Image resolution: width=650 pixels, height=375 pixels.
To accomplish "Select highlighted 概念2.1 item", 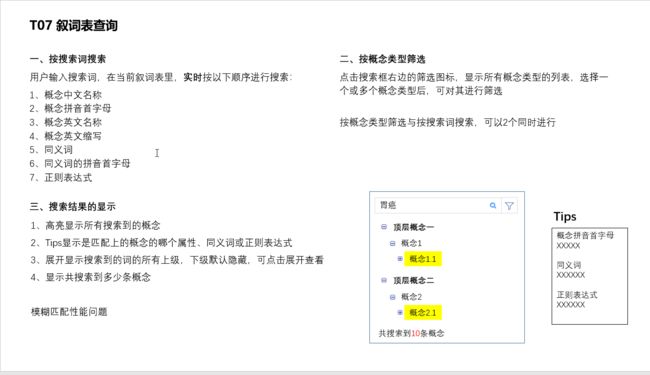I will pos(422,313).
